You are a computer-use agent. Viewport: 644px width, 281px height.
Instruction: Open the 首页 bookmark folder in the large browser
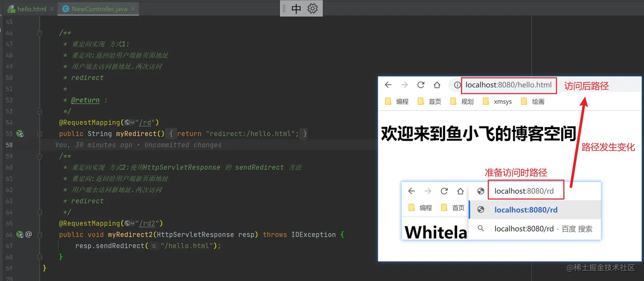click(429, 101)
